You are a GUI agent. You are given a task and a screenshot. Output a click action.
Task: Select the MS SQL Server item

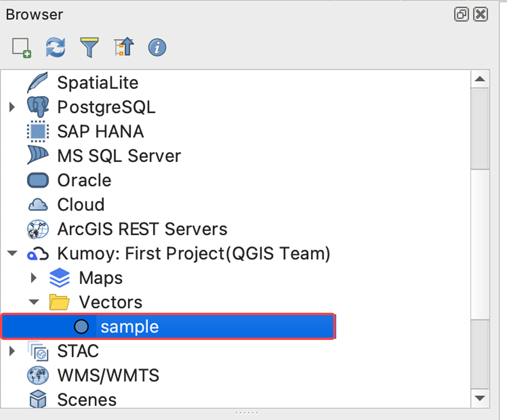coord(119,156)
